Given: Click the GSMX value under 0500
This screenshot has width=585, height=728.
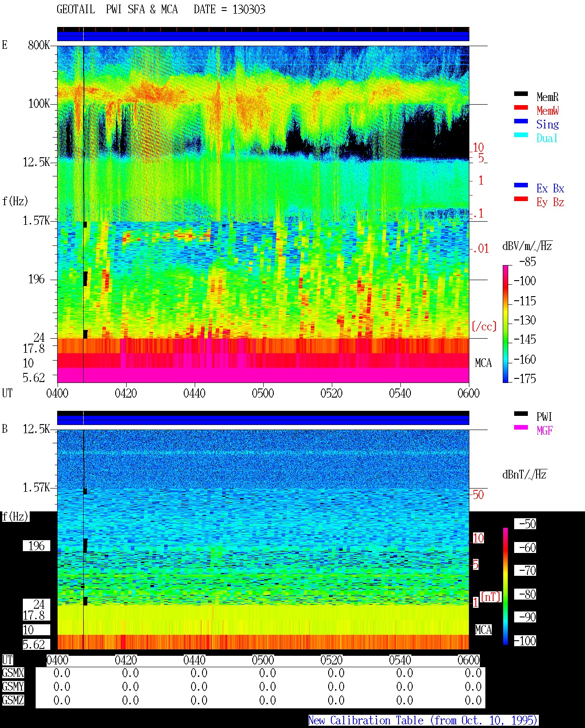Looking at the screenshot, I should point(267,673).
